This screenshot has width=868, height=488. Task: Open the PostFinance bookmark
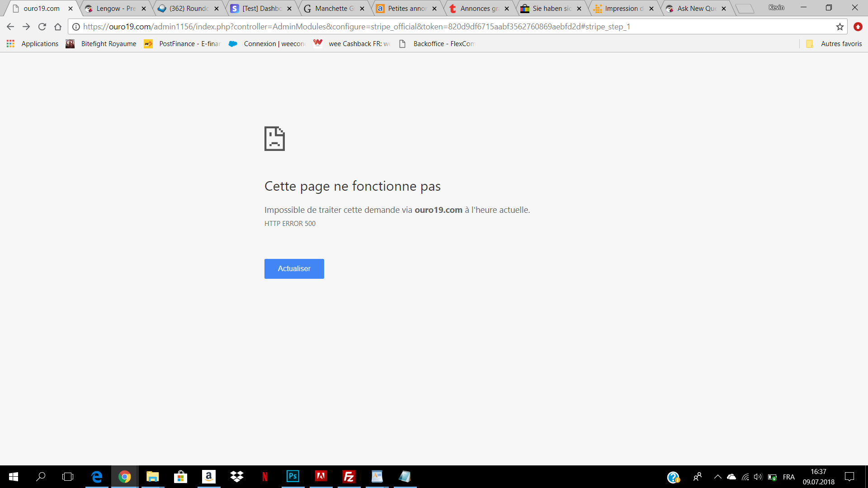[182, 43]
